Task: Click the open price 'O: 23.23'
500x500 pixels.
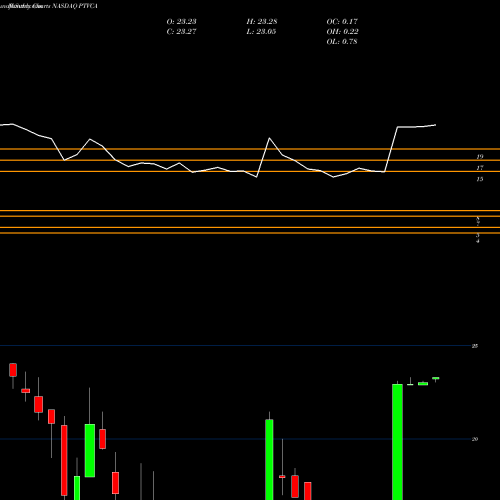Action: [x=181, y=22]
